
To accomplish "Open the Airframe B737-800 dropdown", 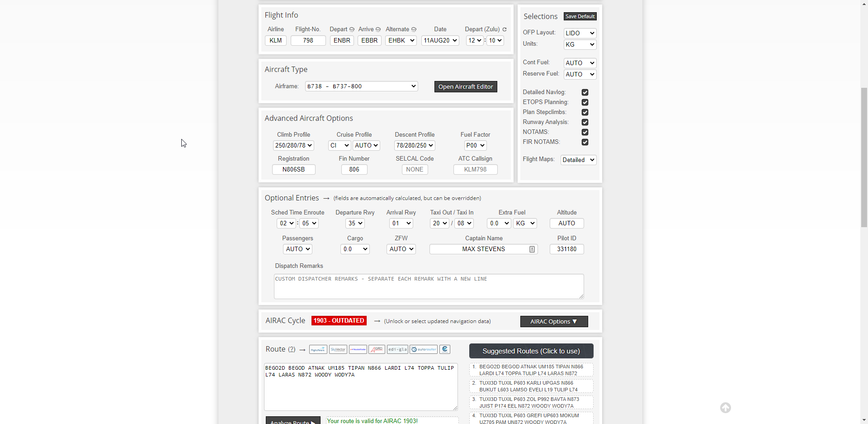I will [361, 86].
